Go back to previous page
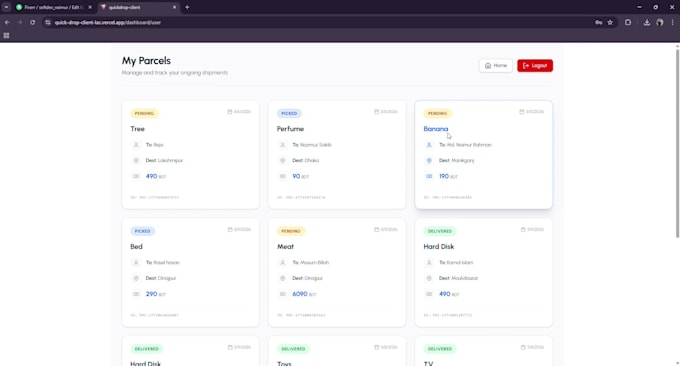This screenshot has width=680, height=366. click(x=7, y=23)
